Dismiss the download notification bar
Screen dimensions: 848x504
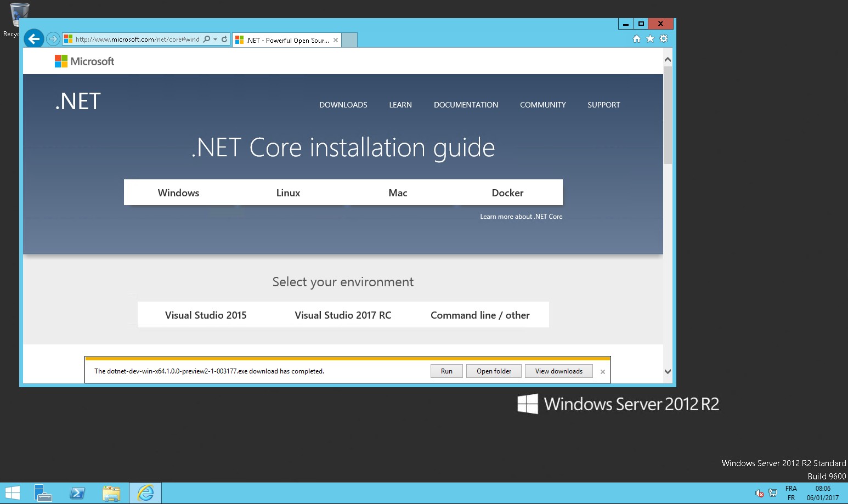click(603, 372)
